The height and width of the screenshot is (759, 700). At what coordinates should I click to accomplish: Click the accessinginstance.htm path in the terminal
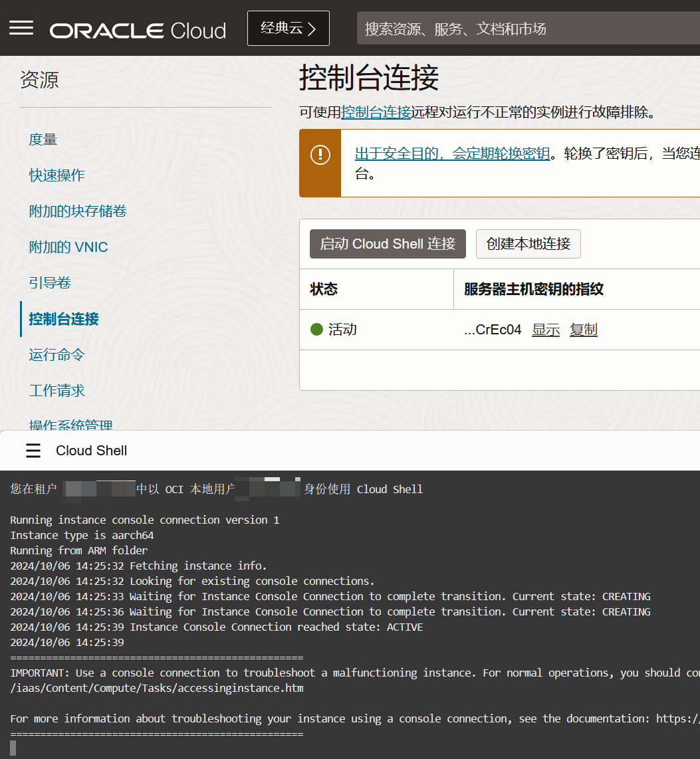tap(157, 689)
